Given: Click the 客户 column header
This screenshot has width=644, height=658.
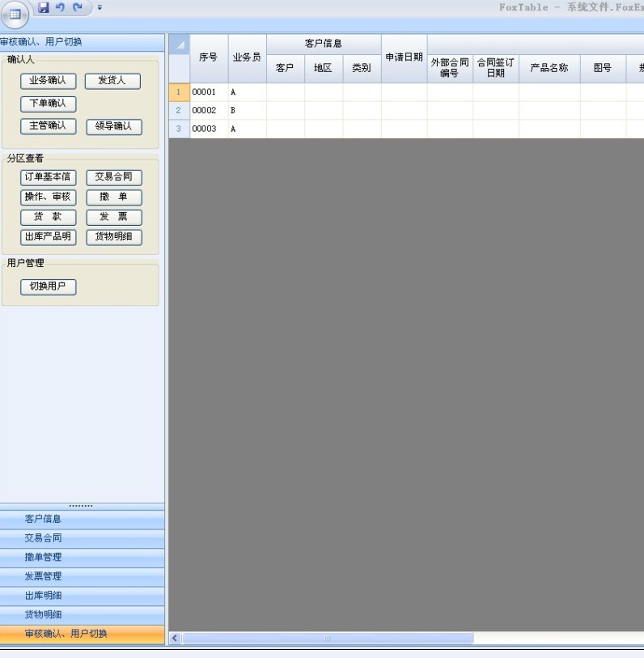Looking at the screenshot, I should click(286, 69).
